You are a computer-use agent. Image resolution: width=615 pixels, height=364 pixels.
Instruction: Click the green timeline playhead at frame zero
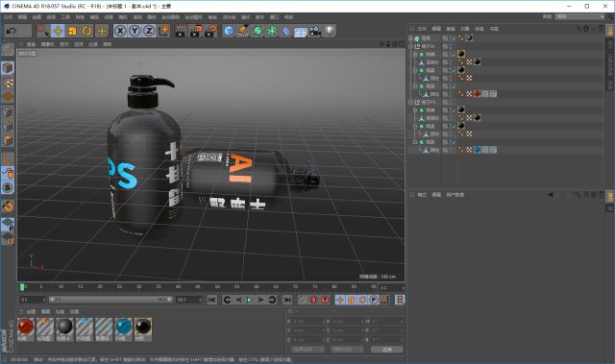click(22, 287)
